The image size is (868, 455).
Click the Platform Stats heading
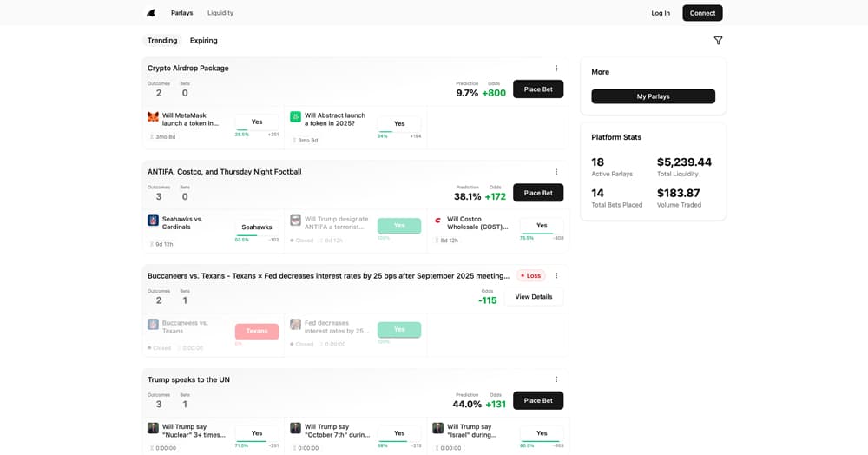(x=616, y=137)
